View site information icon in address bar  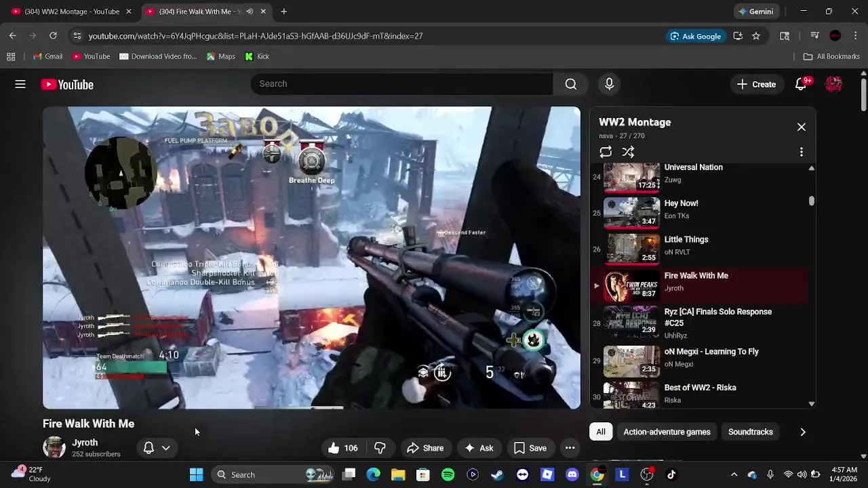(x=77, y=36)
